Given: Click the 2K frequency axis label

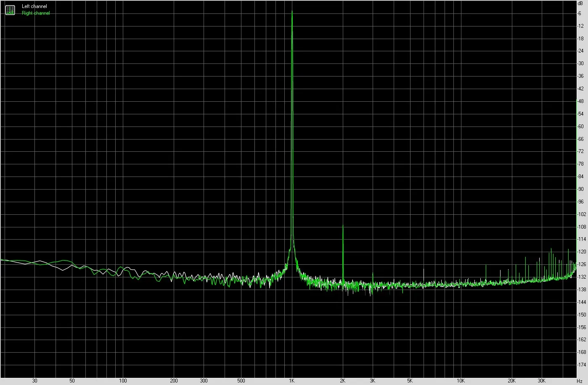Looking at the screenshot, I should 342,381.
